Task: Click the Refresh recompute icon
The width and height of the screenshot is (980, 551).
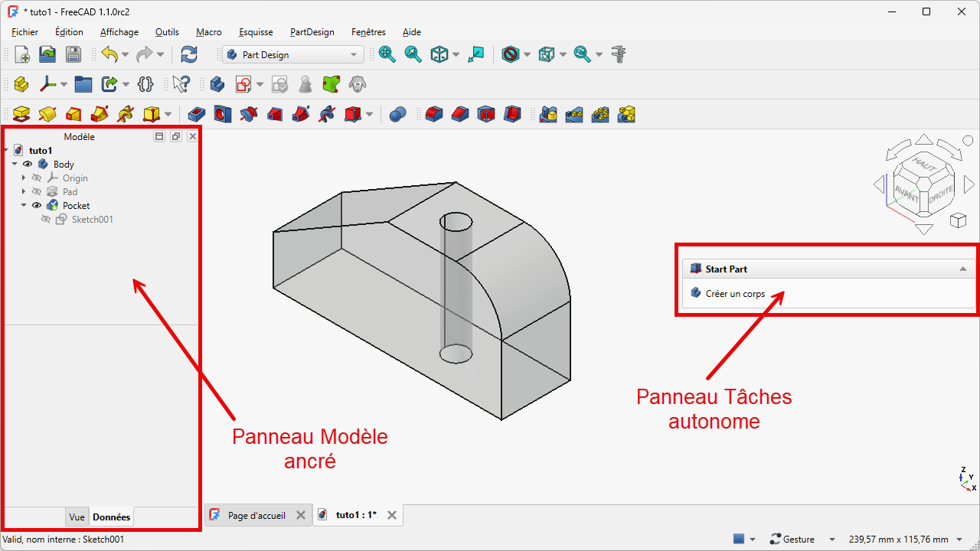Action: point(188,54)
